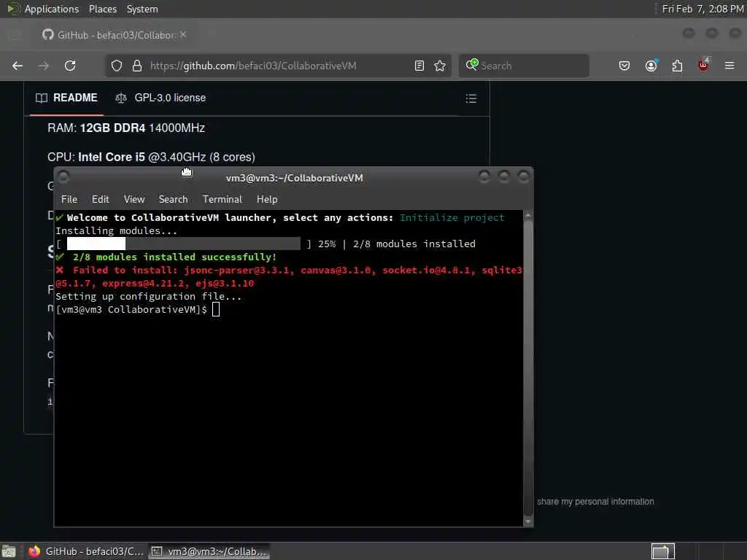Click the red 'Failed to install' line

(289, 276)
